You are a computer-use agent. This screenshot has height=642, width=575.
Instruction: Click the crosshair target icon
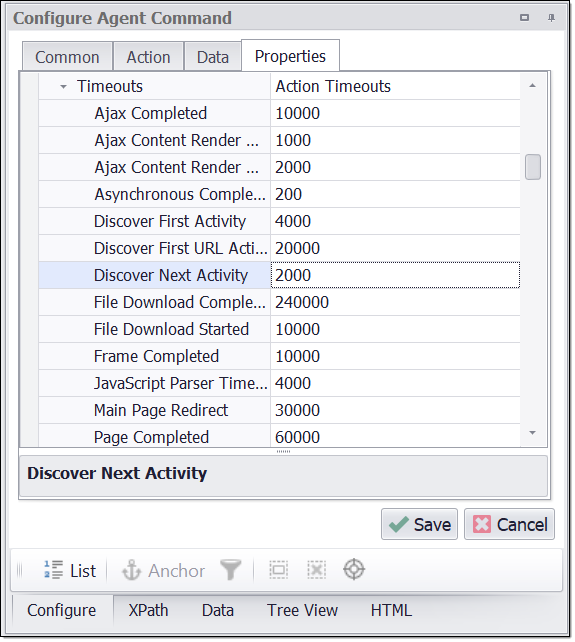[354, 570]
